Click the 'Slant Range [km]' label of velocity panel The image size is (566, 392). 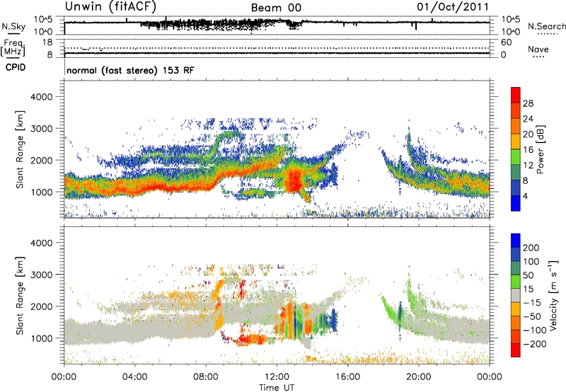[x=20, y=296]
